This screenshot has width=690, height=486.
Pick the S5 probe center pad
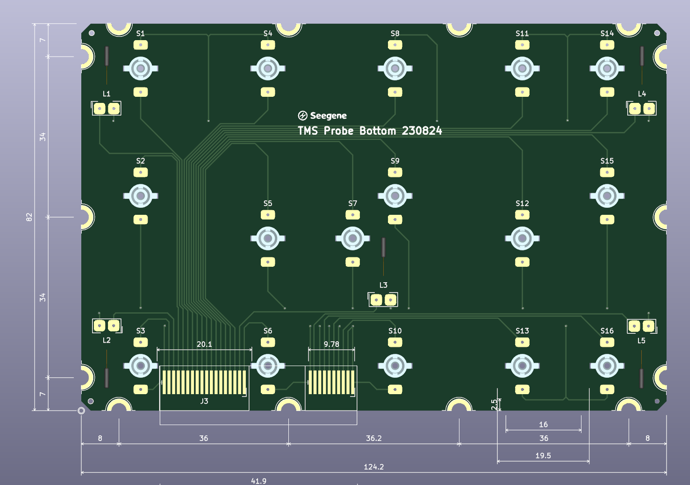click(x=268, y=238)
